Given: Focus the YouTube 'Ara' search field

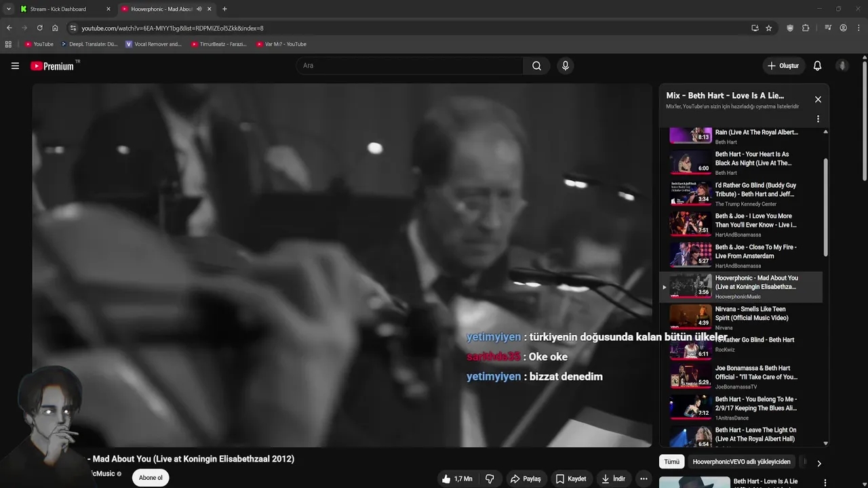Looking at the screenshot, I should (410, 66).
